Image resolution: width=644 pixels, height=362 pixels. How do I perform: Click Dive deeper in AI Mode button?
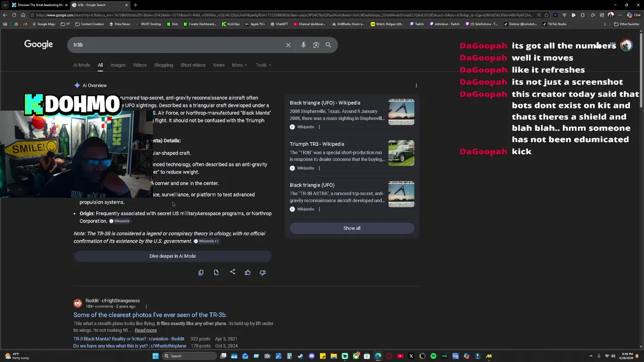point(173,256)
